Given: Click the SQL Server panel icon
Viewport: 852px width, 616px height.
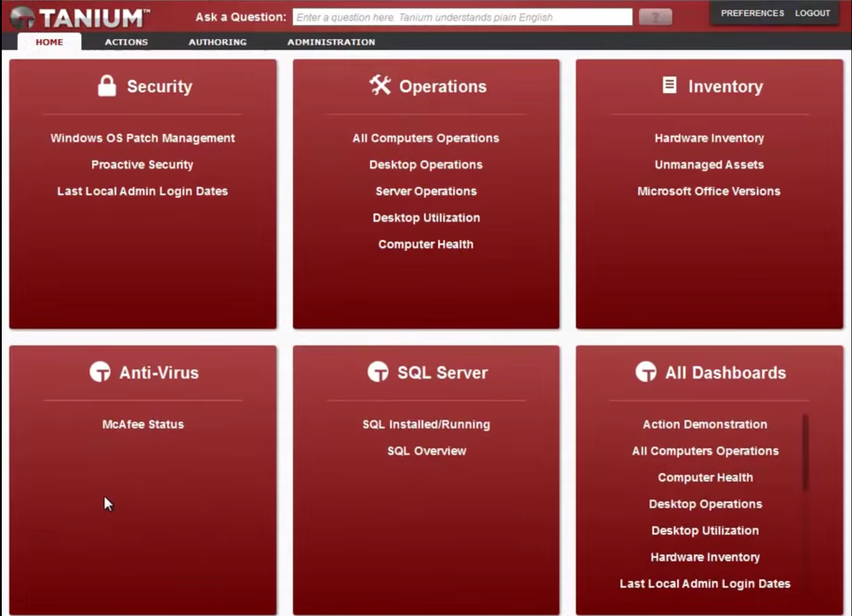Looking at the screenshot, I should coord(378,372).
